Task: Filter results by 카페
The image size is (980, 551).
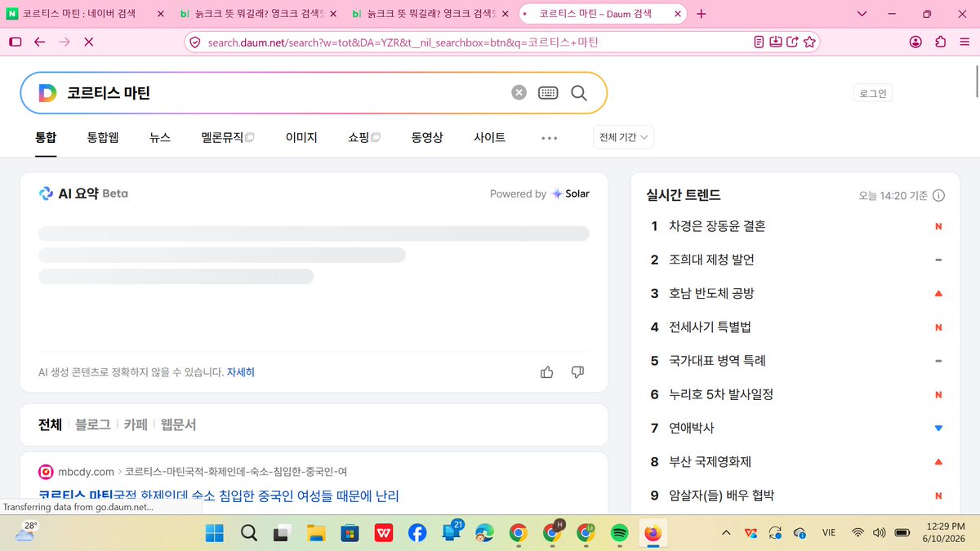Action: (x=136, y=424)
